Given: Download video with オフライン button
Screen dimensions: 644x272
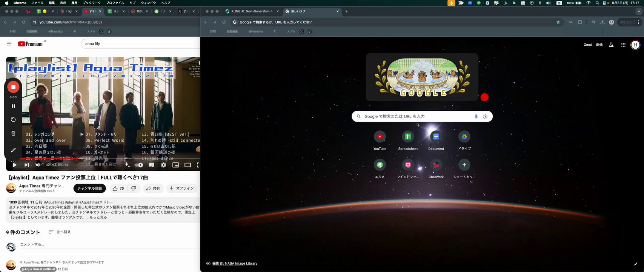Looking at the screenshot, I should coord(181,189).
